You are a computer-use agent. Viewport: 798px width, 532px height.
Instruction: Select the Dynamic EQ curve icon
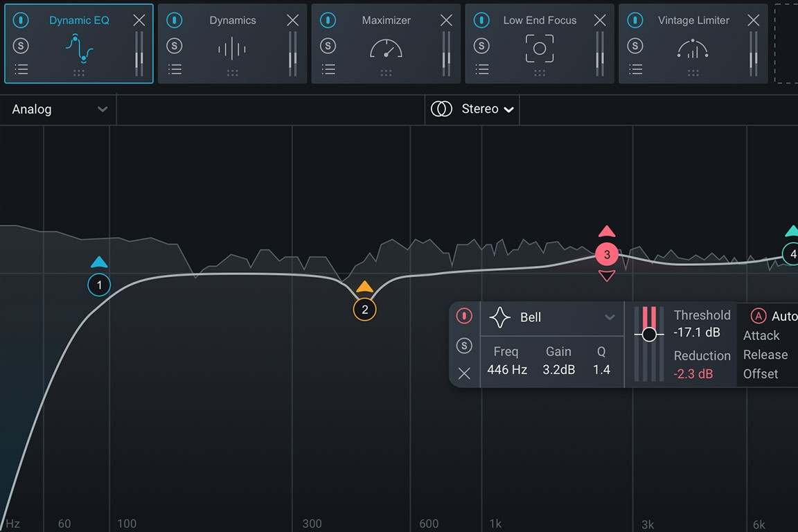pos(79,49)
